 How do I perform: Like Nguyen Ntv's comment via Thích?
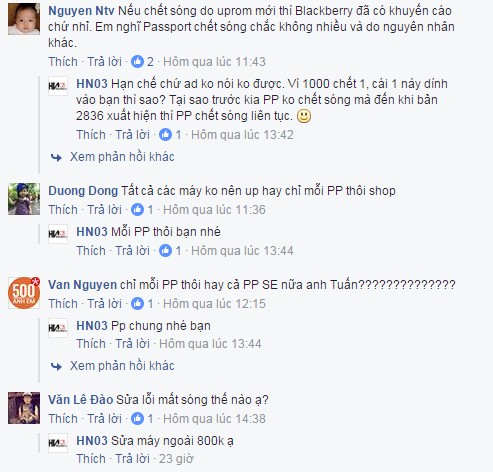coord(63,62)
